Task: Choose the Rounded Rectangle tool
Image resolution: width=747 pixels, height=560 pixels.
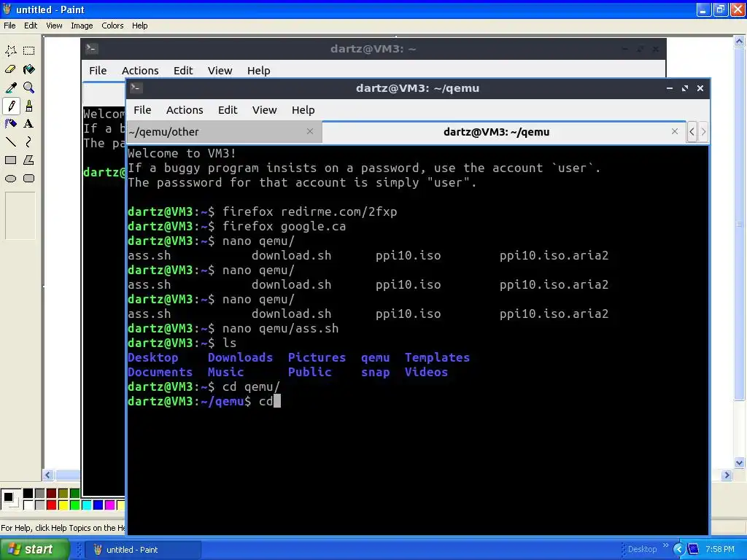Action: tap(29, 179)
